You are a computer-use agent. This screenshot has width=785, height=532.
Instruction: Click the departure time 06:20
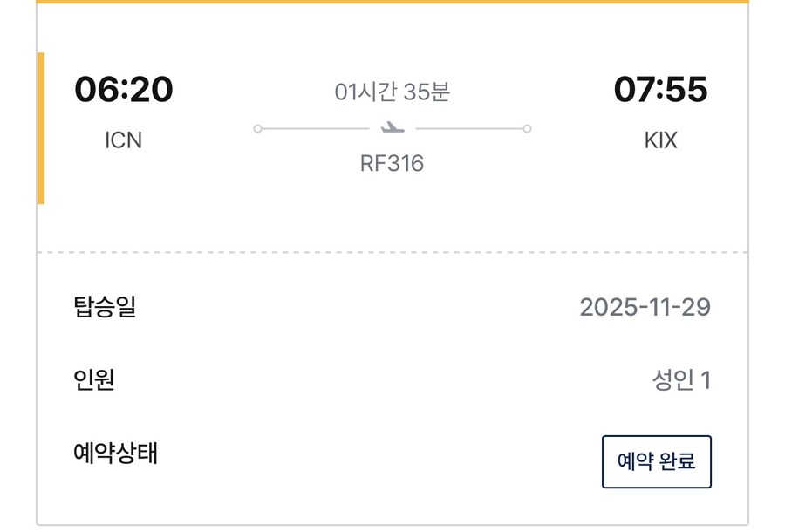[124, 90]
